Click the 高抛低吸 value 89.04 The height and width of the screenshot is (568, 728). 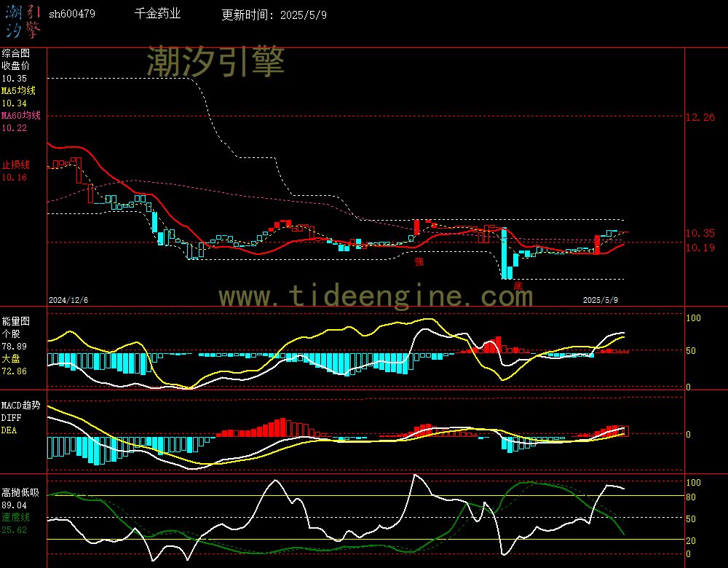[x=14, y=505]
